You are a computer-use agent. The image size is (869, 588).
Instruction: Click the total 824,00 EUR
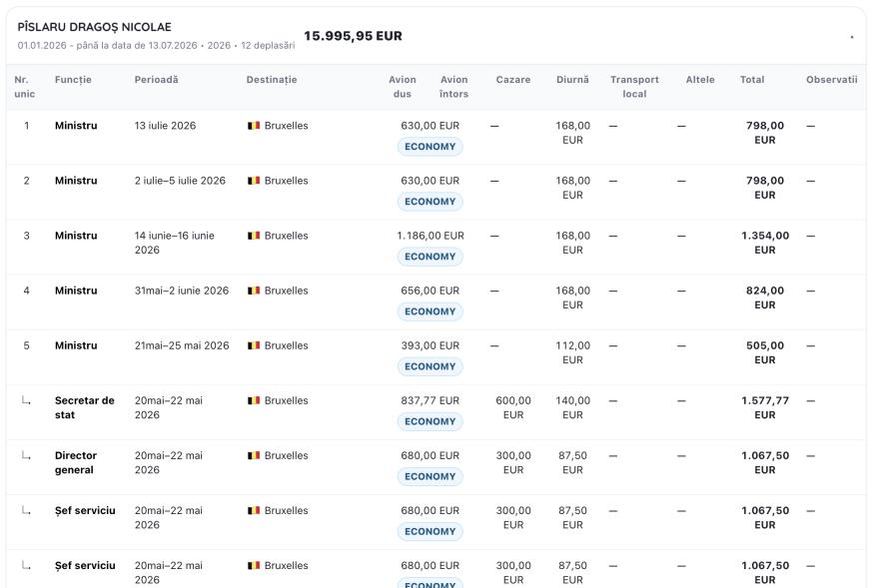click(765, 297)
